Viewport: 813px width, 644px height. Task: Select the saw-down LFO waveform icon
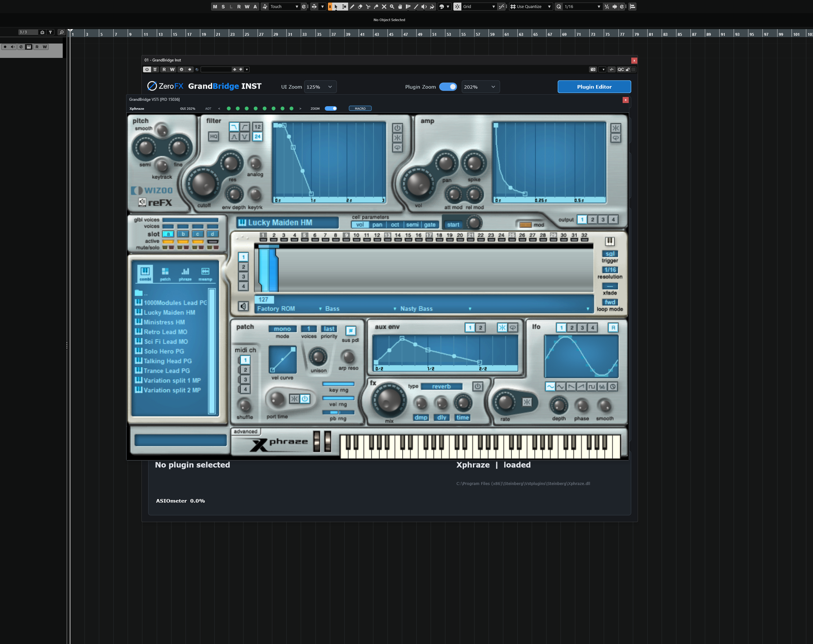coord(571,386)
